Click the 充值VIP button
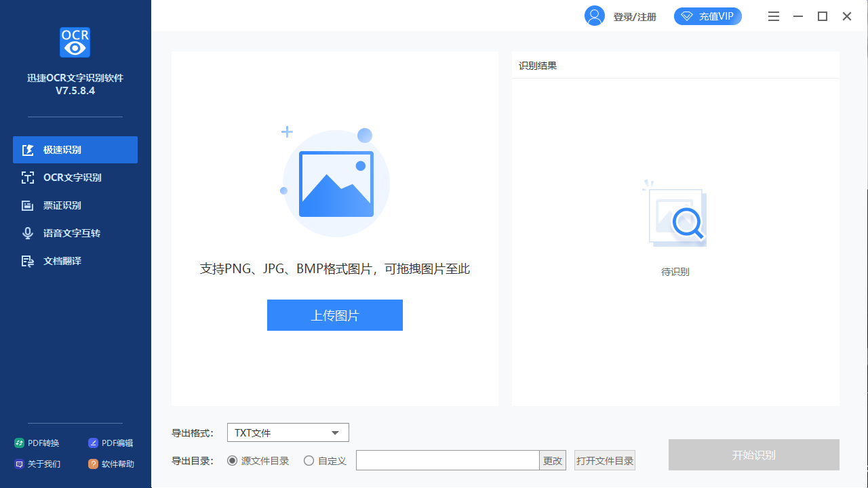 point(708,16)
